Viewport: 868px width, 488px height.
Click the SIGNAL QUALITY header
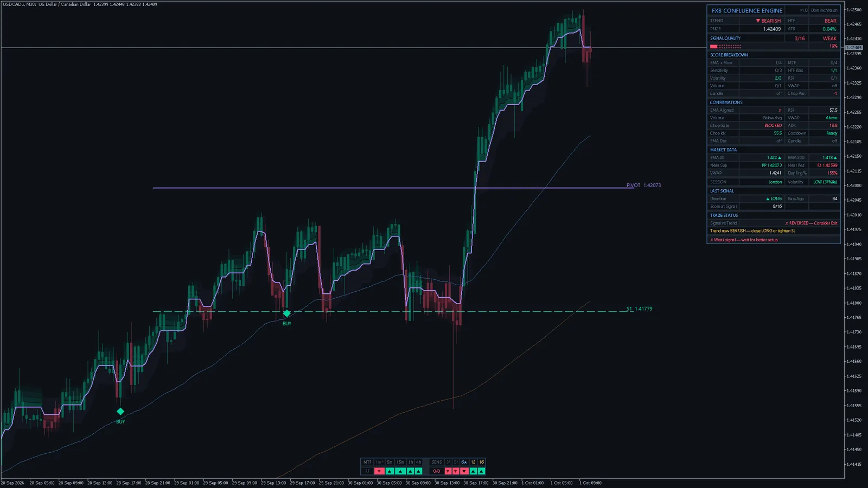click(x=725, y=38)
